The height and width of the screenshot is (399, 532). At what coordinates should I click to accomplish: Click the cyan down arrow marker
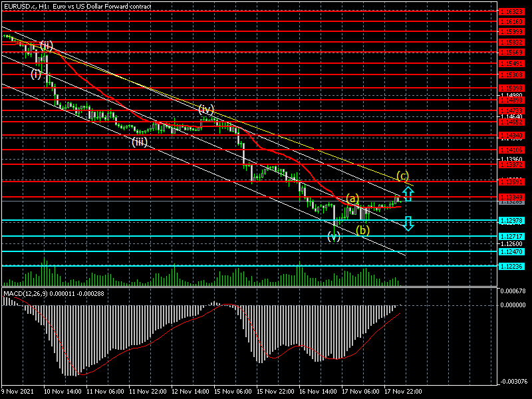[409, 223]
